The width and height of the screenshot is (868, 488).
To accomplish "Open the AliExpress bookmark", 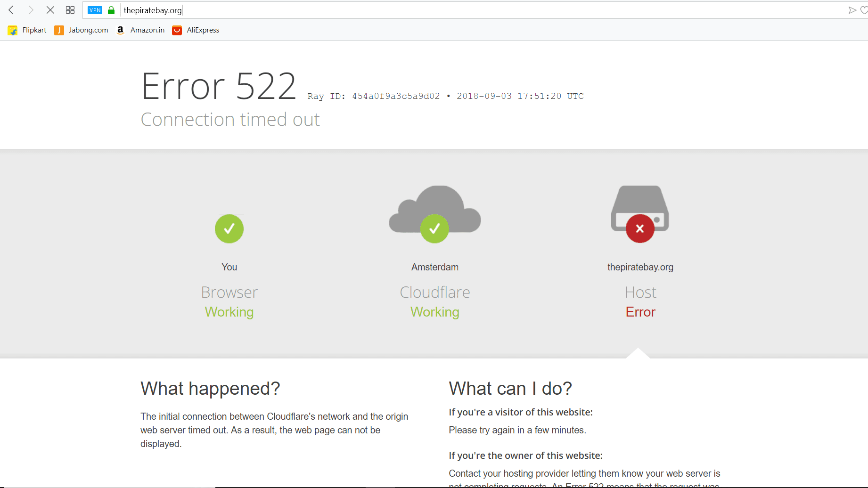I will coord(196,30).
